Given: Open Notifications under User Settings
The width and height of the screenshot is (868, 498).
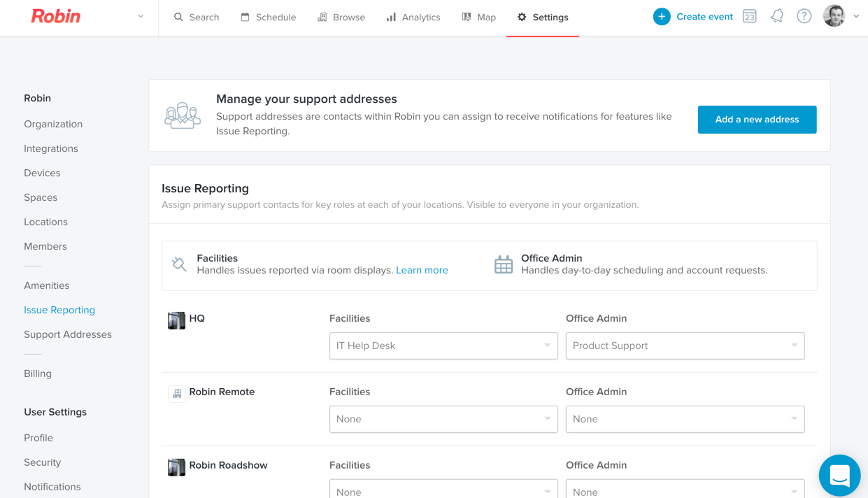Looking at the screenshot, I should [52, 487].
